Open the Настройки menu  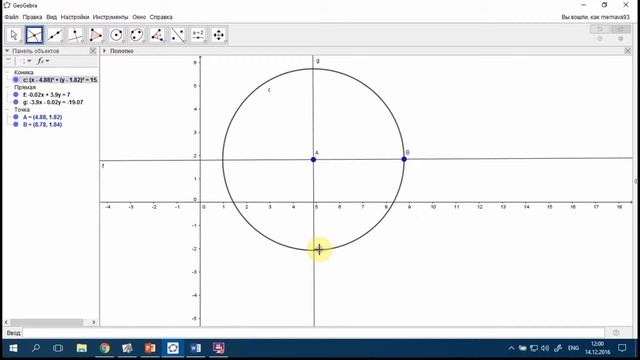(75, 17)
